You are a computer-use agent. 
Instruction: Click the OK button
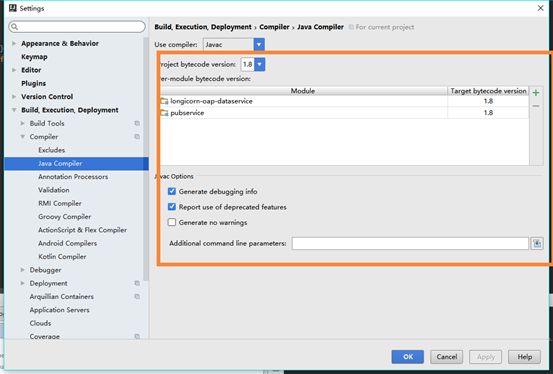coord(408,357)
